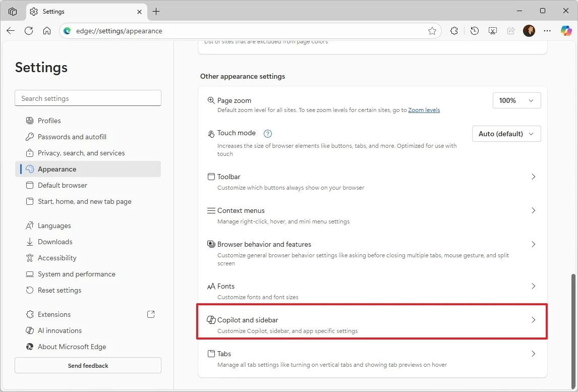Refresh the settings page

click(x=29, y=31)
